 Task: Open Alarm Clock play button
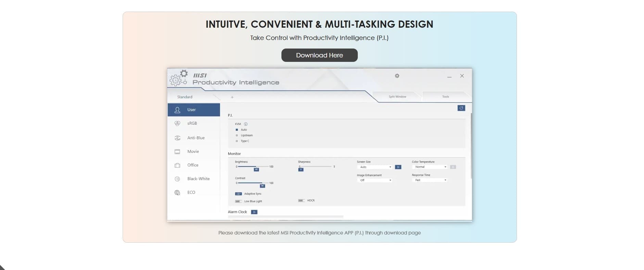254,212
